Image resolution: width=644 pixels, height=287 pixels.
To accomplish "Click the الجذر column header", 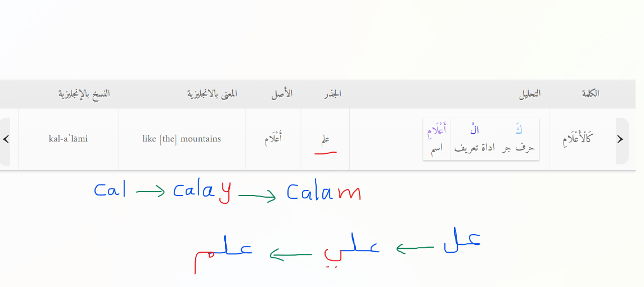I will (x=332, y=94).
